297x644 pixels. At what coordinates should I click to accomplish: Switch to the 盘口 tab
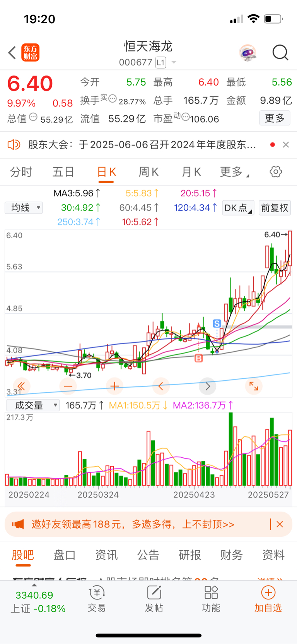click(x=65, y=555)
